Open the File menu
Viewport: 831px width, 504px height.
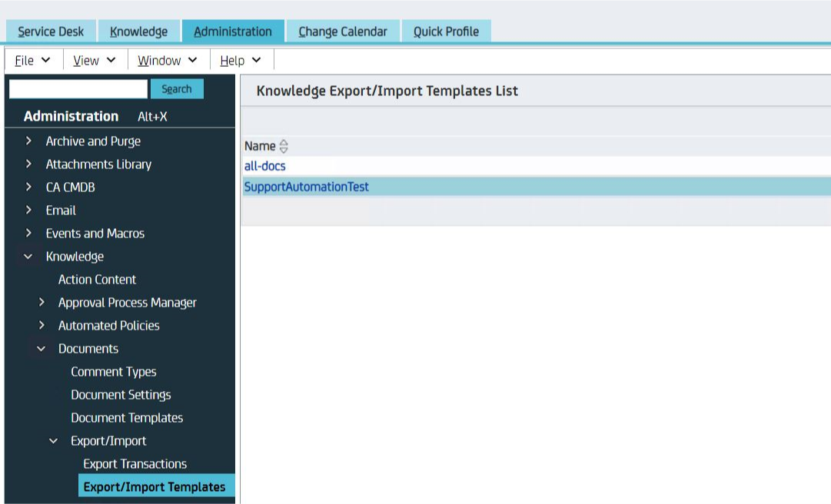coord(32,61)
